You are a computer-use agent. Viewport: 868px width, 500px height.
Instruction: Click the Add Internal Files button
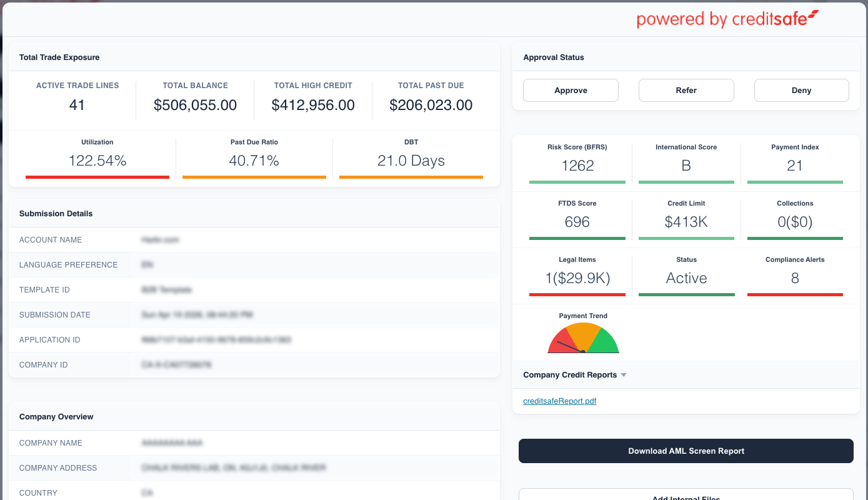click(x=686, y=495)
